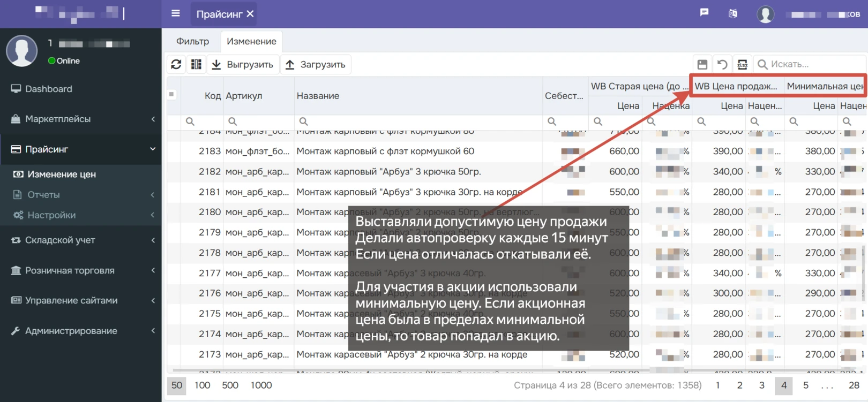Set page size to 1000
This screenshot has width=868, height=402.
261,385
